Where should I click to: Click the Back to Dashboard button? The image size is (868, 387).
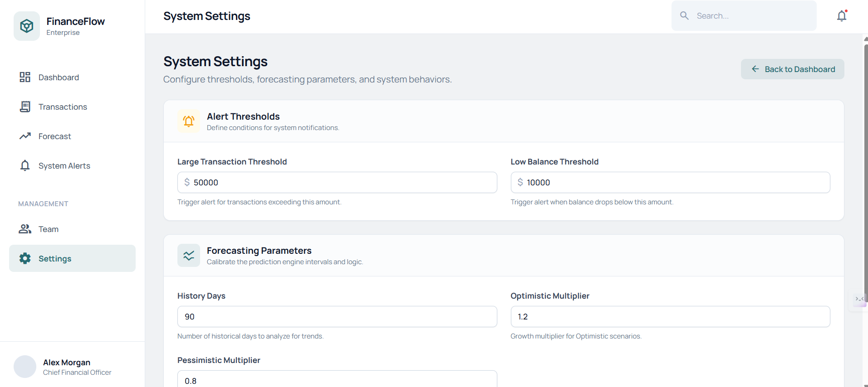792,69
